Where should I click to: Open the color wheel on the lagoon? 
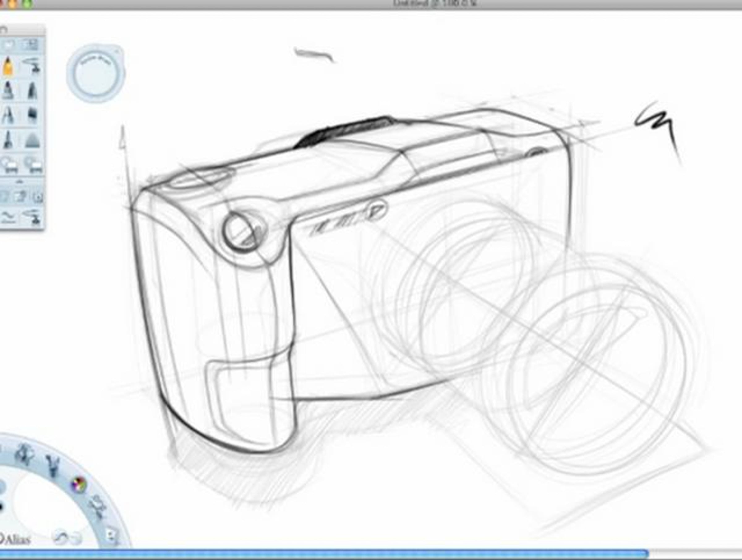(x=79, y=485)
